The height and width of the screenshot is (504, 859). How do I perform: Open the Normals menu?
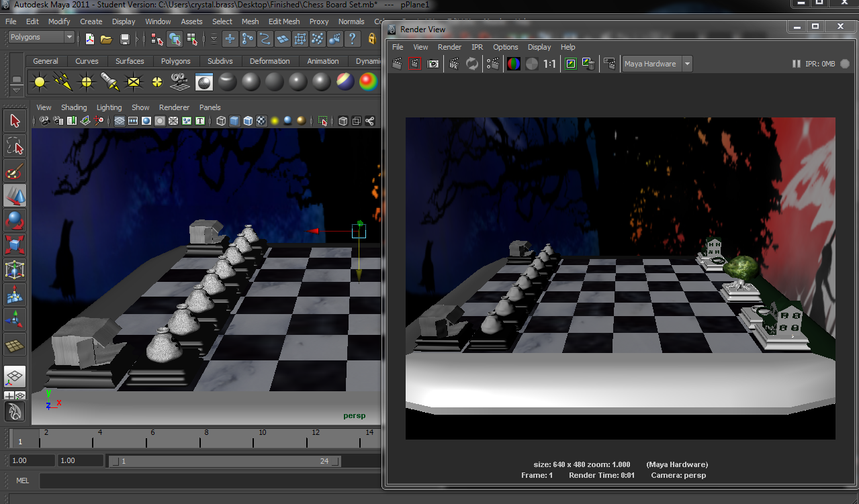coord(351,21)
